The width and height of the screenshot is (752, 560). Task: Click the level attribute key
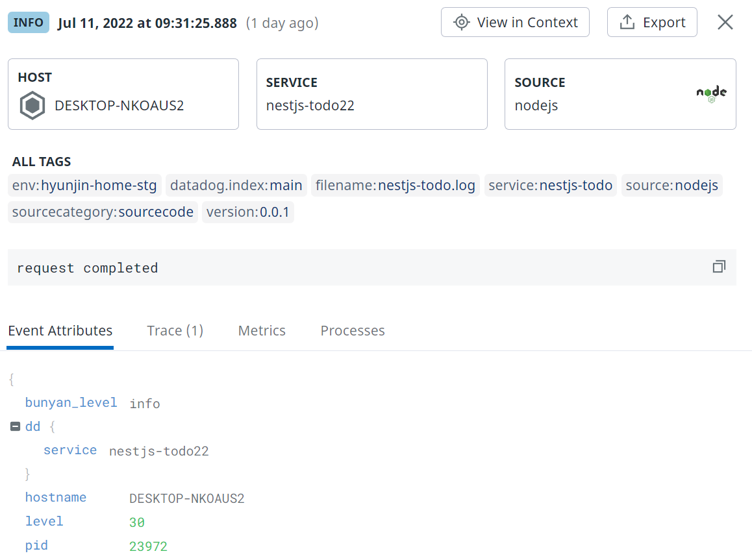click(44, 521)
